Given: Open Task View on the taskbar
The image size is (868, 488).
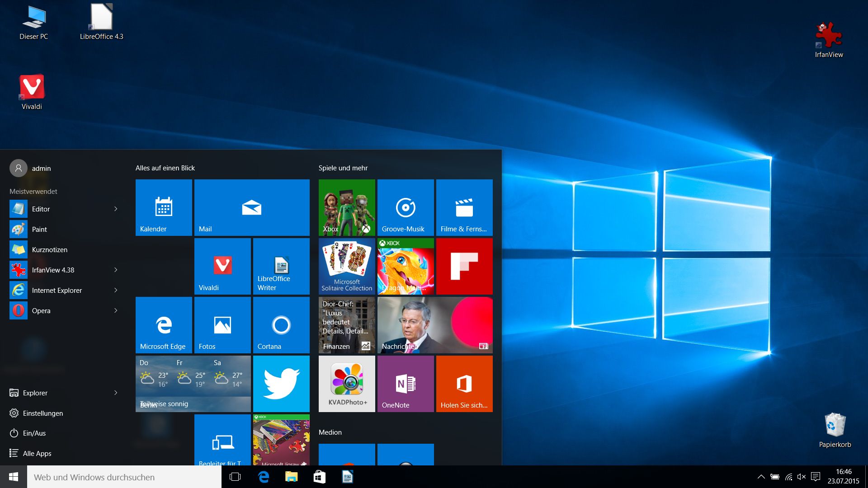Looking at the screenshot, I should [x=235, y=477].
